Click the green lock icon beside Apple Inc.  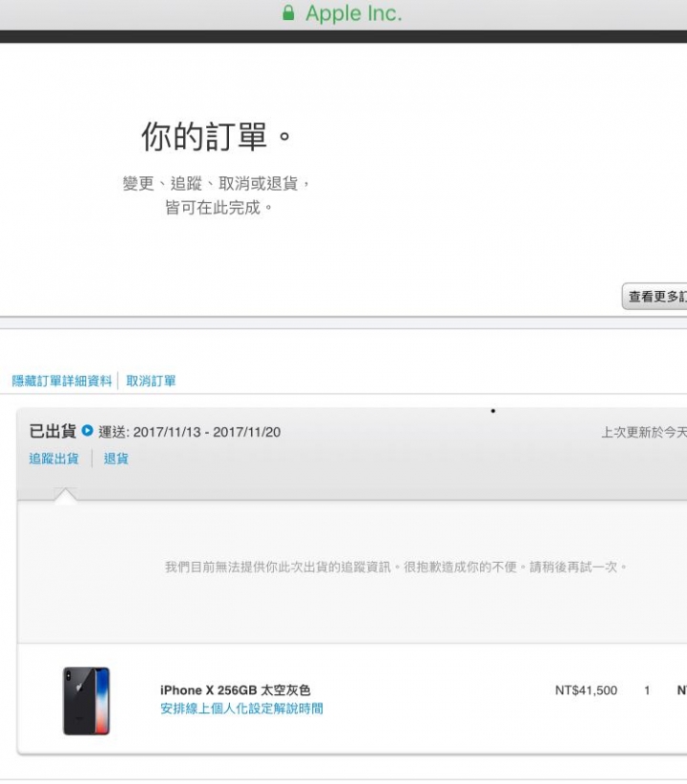point(288,13)
